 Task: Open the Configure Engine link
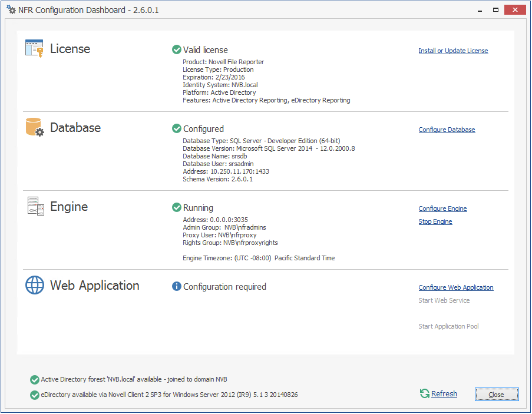[x=442, y=208]
